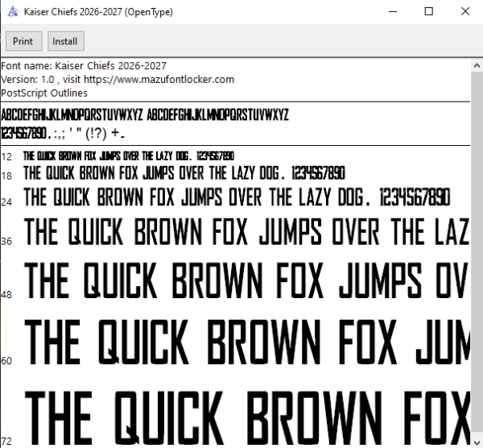Click the 12 point sample text
483x448 pixels.
click(129, 156)
